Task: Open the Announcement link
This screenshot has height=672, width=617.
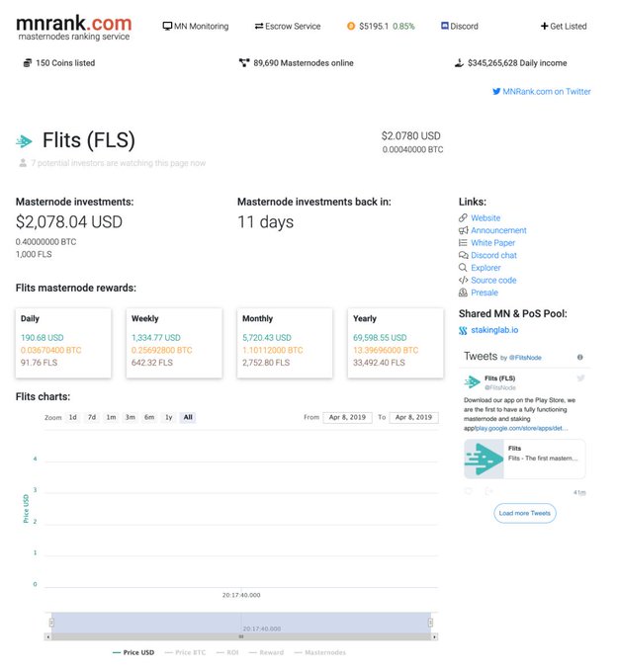Action: [x=498, y=230]
